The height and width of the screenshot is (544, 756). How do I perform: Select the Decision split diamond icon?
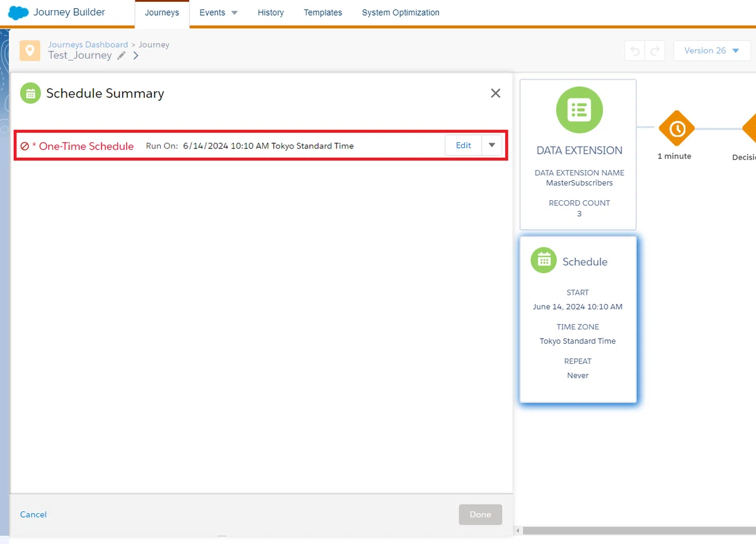click(x=750, y=129)
